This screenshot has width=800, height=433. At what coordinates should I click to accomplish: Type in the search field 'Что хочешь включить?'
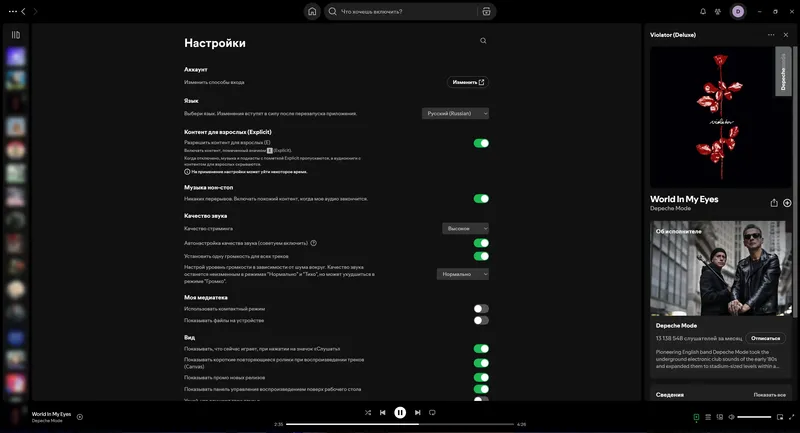click(x=405, y=11)
